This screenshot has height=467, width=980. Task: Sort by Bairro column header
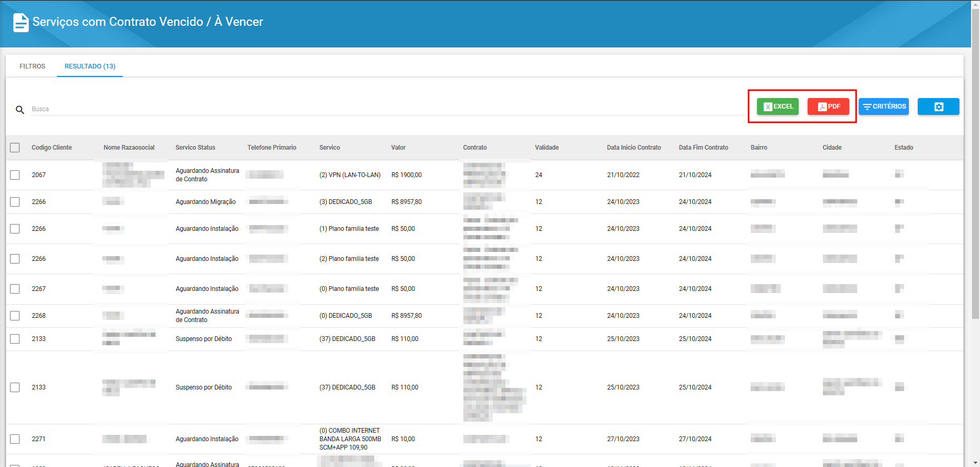click(759, 148)
